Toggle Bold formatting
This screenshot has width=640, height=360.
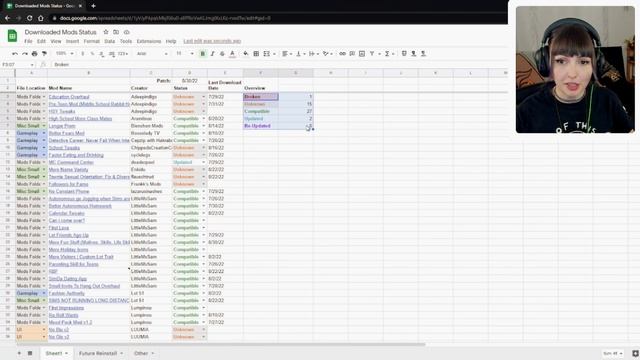click(x=202, y=54)
